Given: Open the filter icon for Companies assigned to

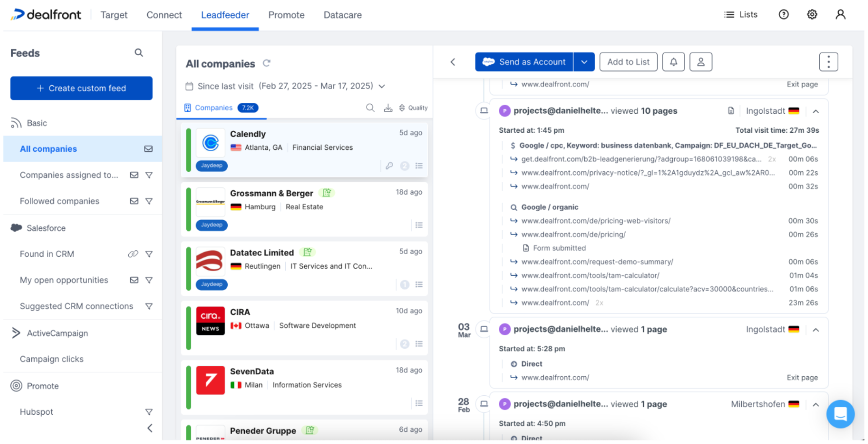Looking at the screenshot, I should tap(149, 175).
